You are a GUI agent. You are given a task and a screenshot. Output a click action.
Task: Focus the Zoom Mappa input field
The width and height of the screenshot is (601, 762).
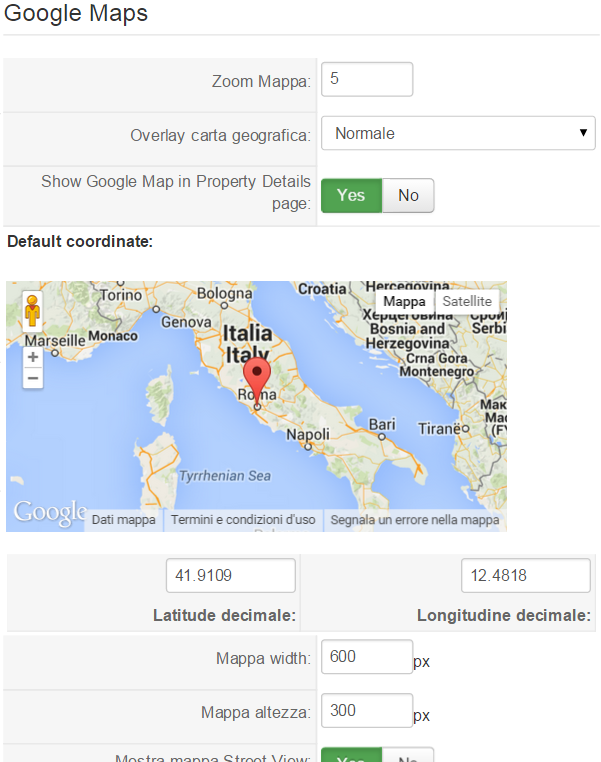pos(367,79)
